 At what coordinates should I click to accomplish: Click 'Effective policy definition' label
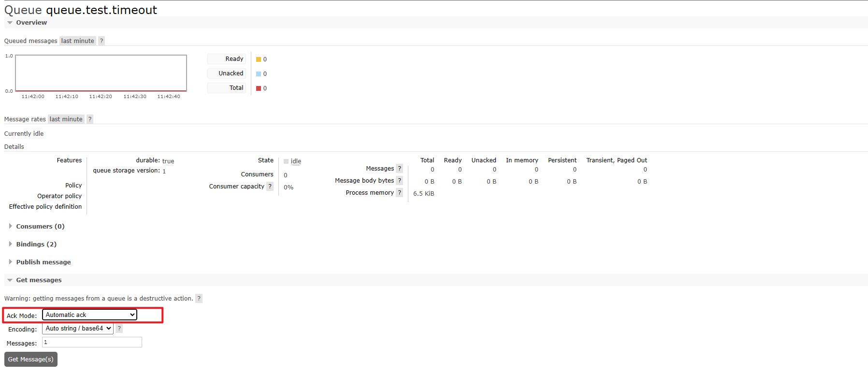coord(45,207)
